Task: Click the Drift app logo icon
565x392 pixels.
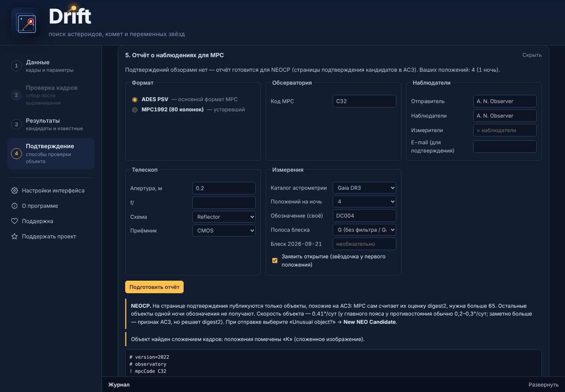Action: pyautogui.click(x=26, y=23)
